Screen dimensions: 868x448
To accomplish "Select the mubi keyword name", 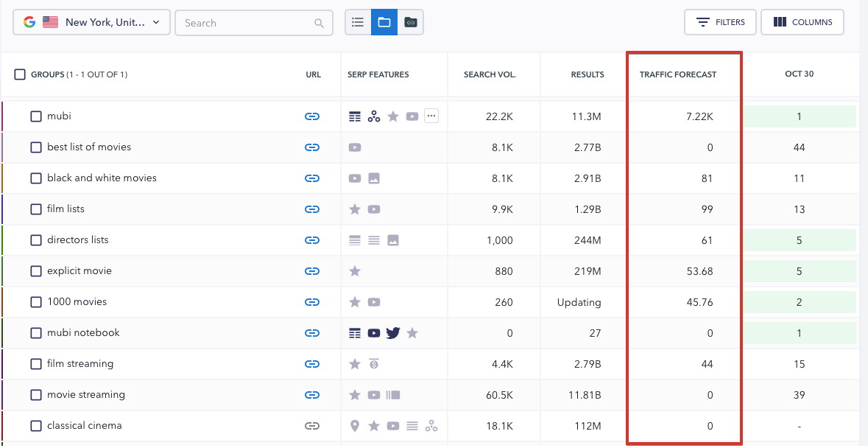I will pos(59,116).
